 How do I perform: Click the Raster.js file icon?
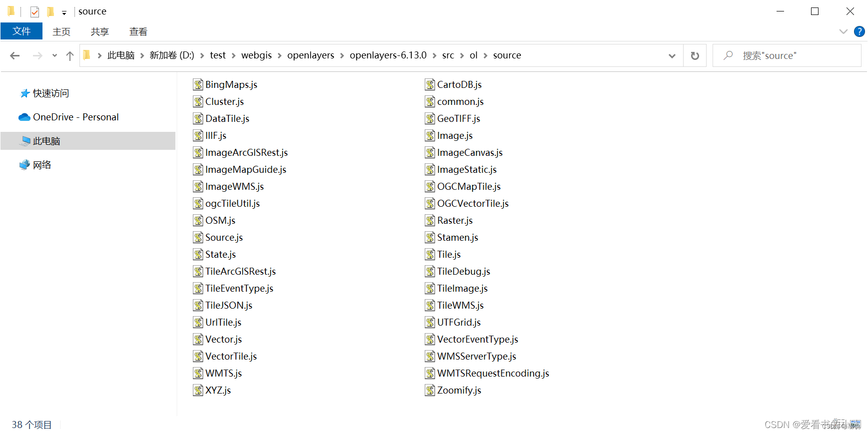(x=430, y=220)
